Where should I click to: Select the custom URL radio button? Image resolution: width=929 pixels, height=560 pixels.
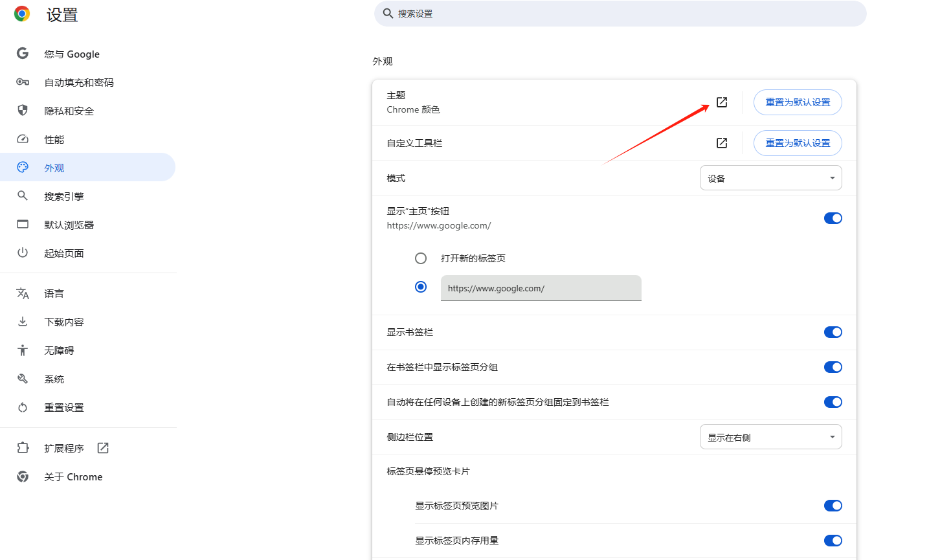pos(421,287)
